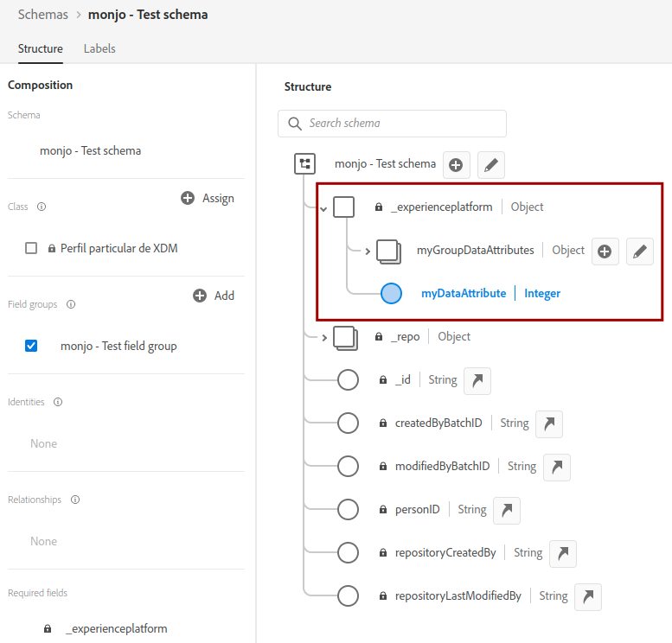Click the Search schema input field

tap(392, 124)
